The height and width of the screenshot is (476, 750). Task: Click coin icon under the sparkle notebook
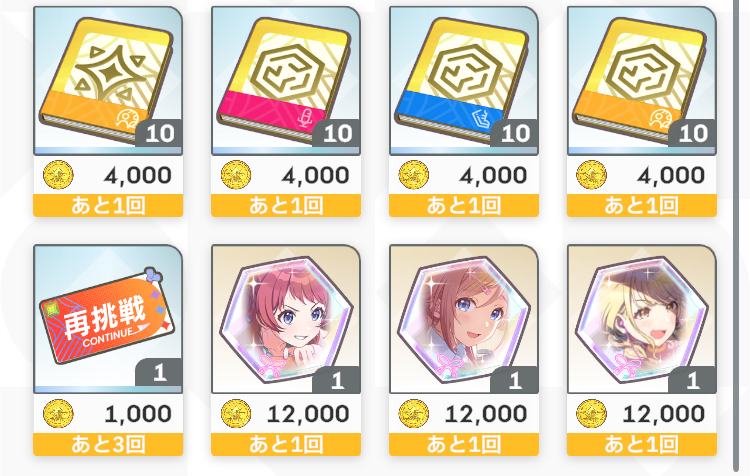point(58,175)
